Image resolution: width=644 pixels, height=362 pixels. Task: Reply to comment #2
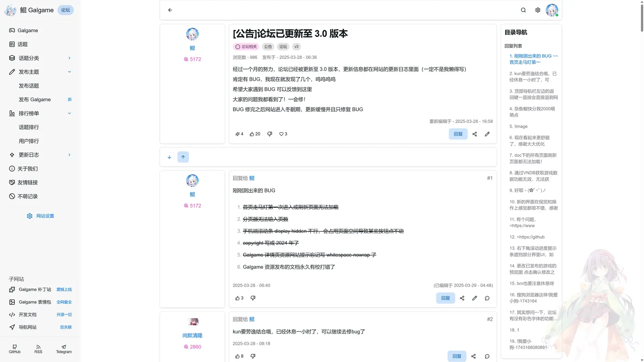pos(457,356)
